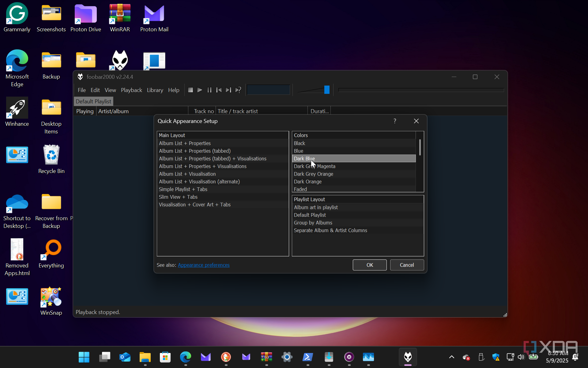Select Album List + Properties (tabbed) layout

click(223, 151)
